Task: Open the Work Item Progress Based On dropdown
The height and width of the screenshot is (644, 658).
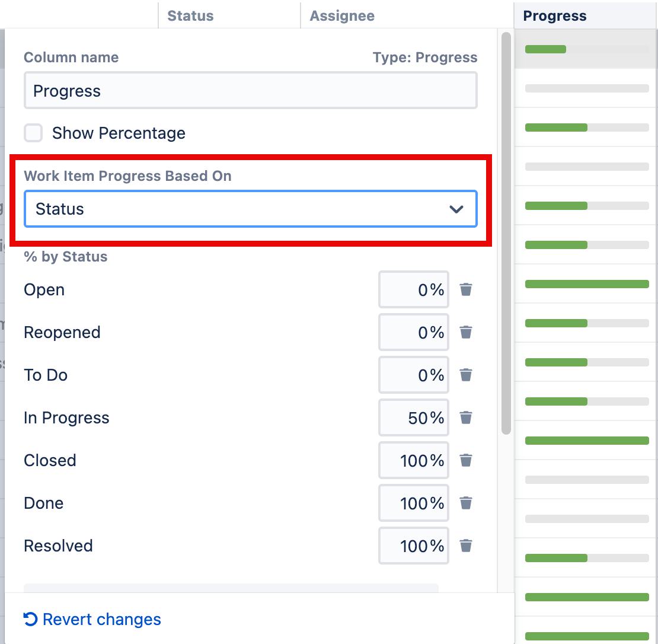Action: 250,209
